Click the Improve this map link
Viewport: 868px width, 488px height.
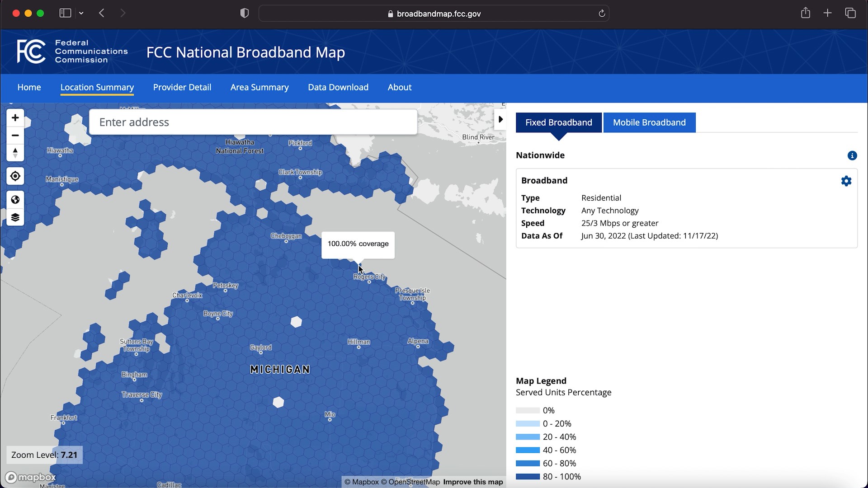pos(472,482)
